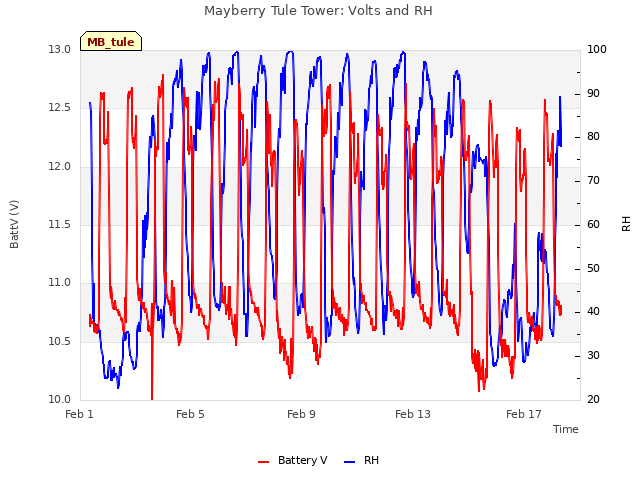Click the 100 RH axis value
The width and height of the screenshot is (640, 480).
pyautogui.click(x=597, y=49)
